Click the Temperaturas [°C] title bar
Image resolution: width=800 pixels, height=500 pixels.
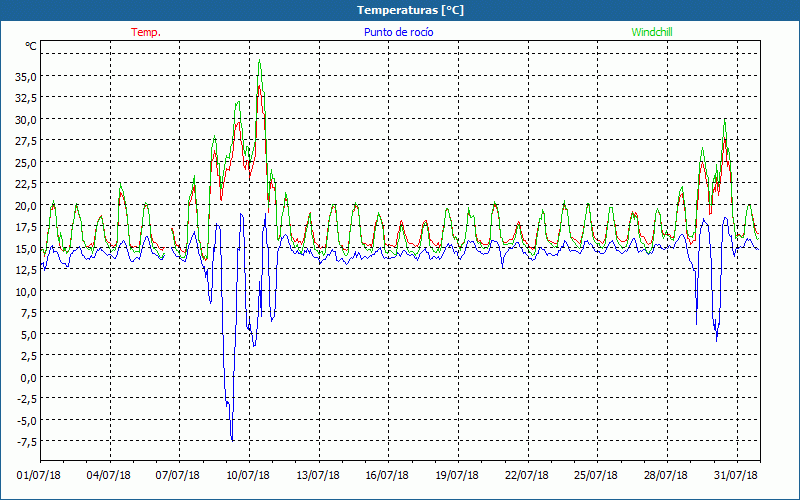pos(400,10)
